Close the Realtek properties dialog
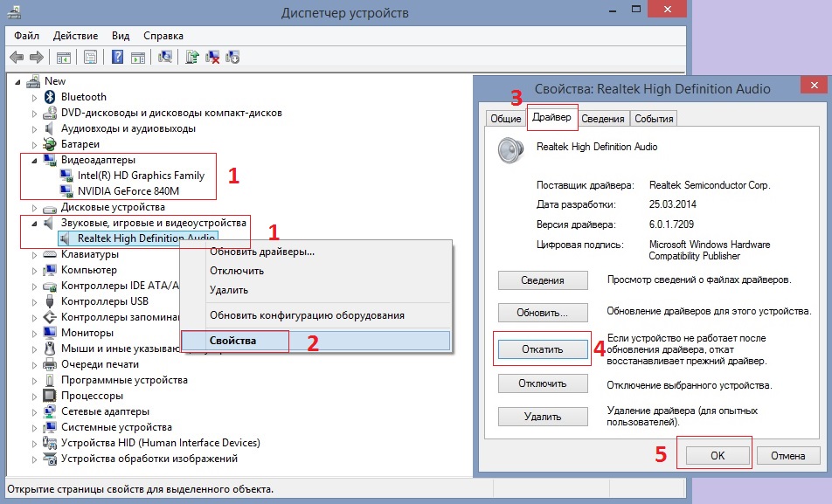 point(814,85)
